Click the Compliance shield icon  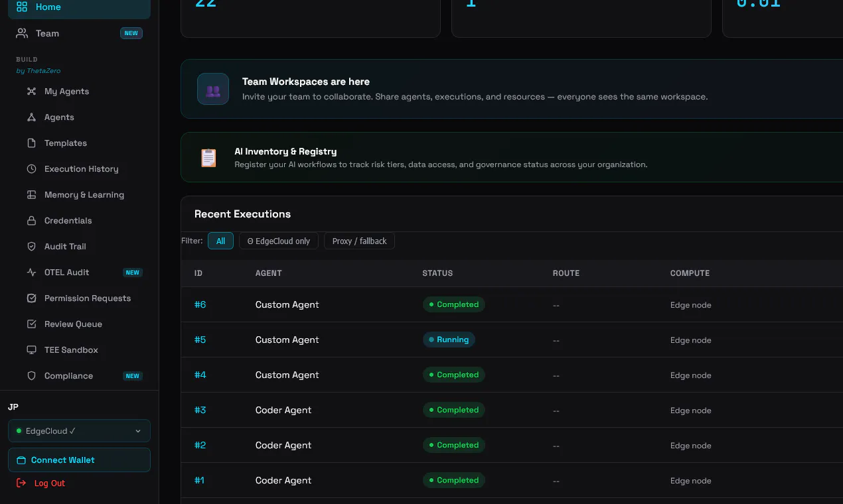(x=31, y=376)
